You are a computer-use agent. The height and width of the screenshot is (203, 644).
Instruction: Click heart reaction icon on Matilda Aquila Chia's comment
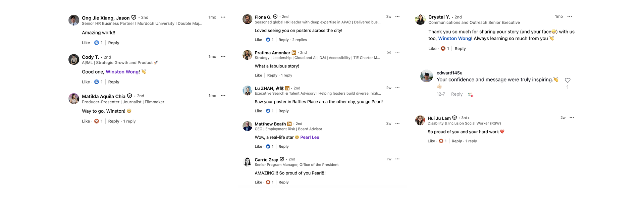(97, 121)
